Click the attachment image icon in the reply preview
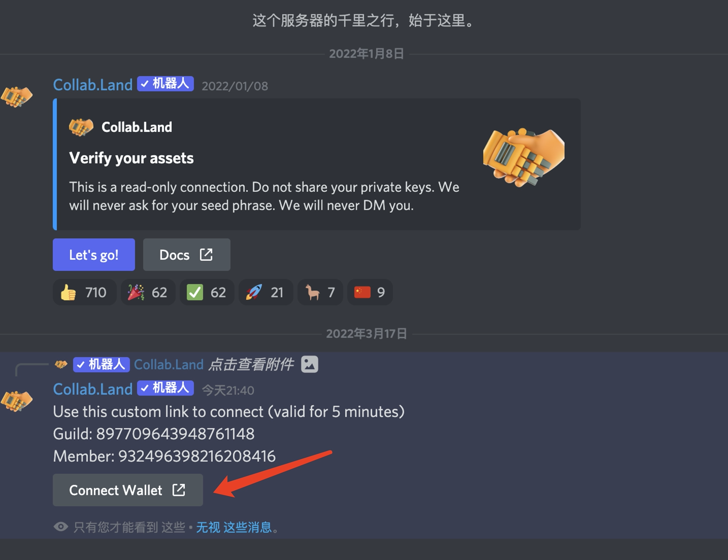 (x=310, y=364)
